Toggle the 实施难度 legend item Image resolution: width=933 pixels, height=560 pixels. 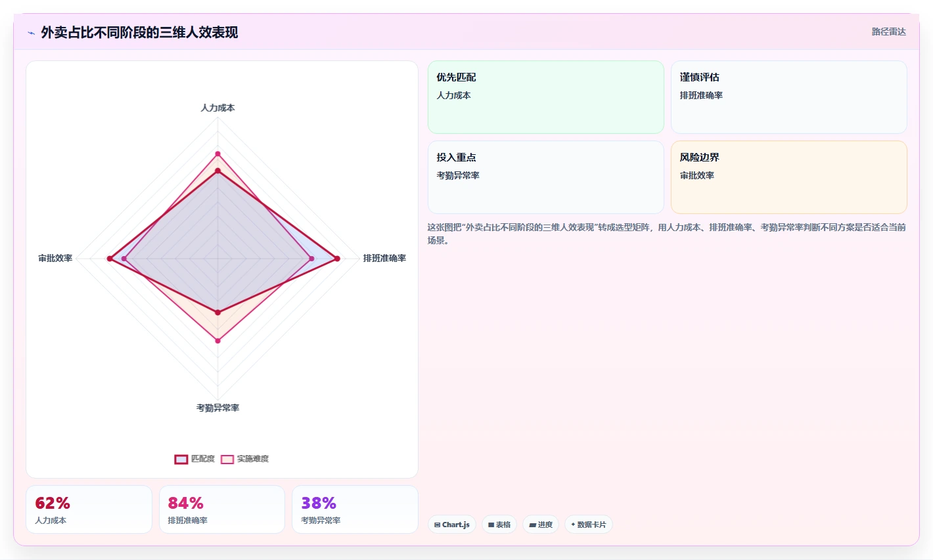click(x=244, y=459)
